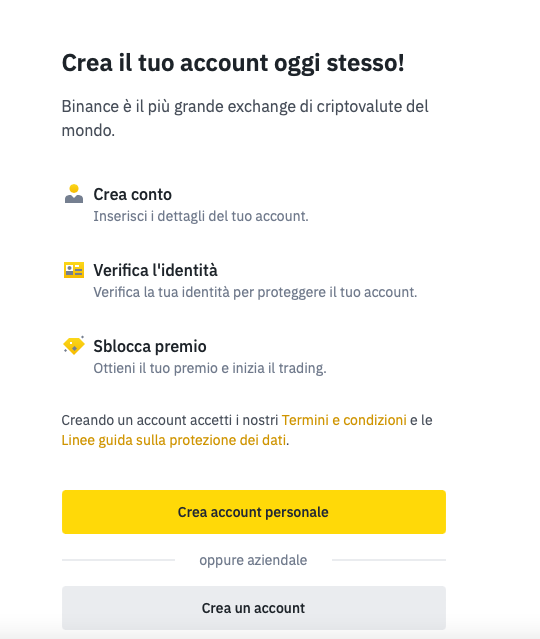Click the oppure aziendale divider label
Viewport: 540px width, 639px height.
253,560
